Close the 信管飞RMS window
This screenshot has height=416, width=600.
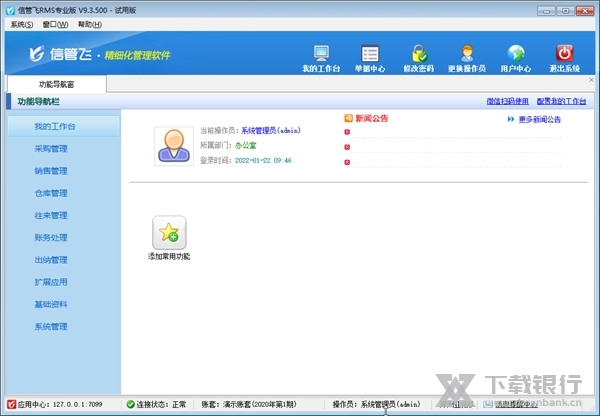(x=585, y=11)
